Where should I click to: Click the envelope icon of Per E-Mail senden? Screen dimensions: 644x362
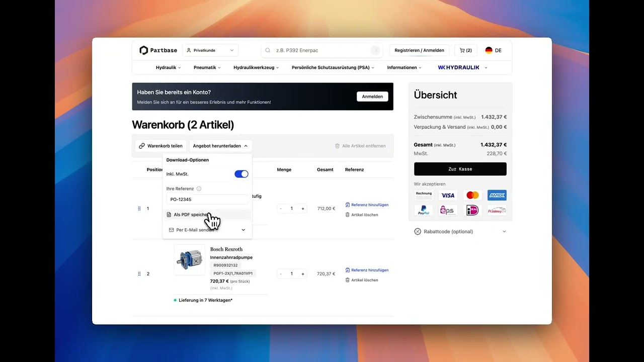click(x=171, y=230)
